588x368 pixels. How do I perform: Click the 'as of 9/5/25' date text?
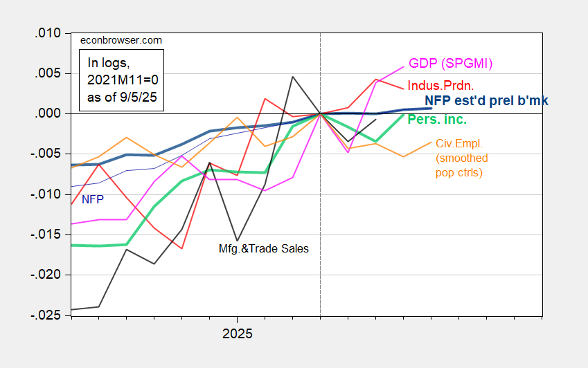click(x=123, y=98)
